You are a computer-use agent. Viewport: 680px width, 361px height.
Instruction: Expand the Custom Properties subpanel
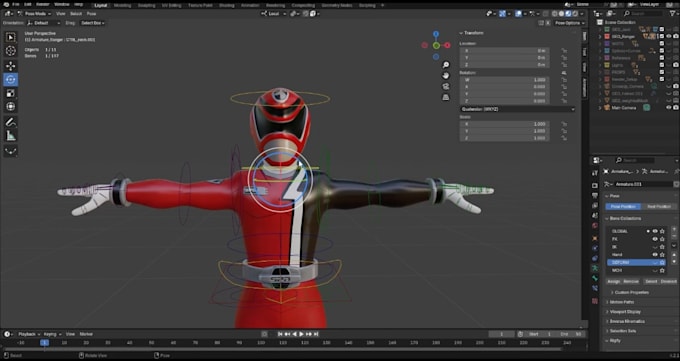coord(632,292)
